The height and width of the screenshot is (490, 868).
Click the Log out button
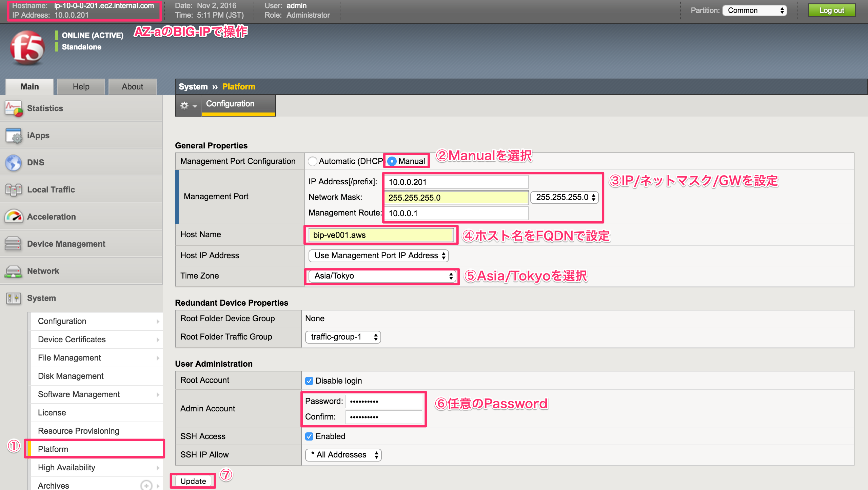[x=832, y=10]
